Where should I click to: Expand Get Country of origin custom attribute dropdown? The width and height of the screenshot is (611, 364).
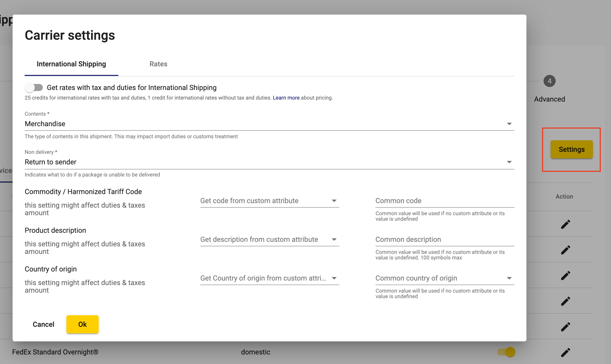(270, 278)
